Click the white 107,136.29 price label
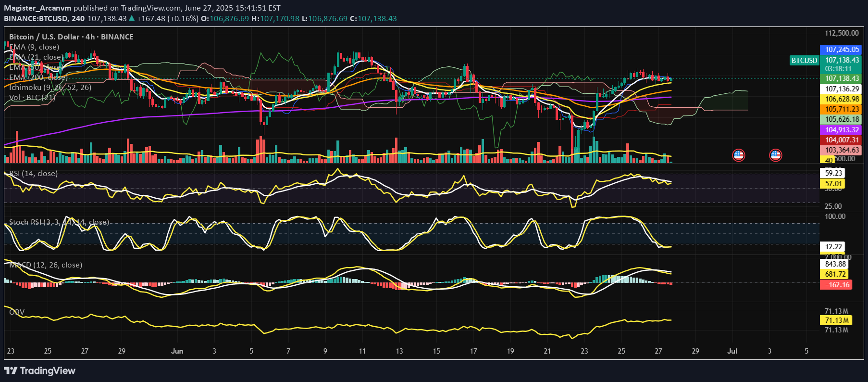 coord(842,89)
